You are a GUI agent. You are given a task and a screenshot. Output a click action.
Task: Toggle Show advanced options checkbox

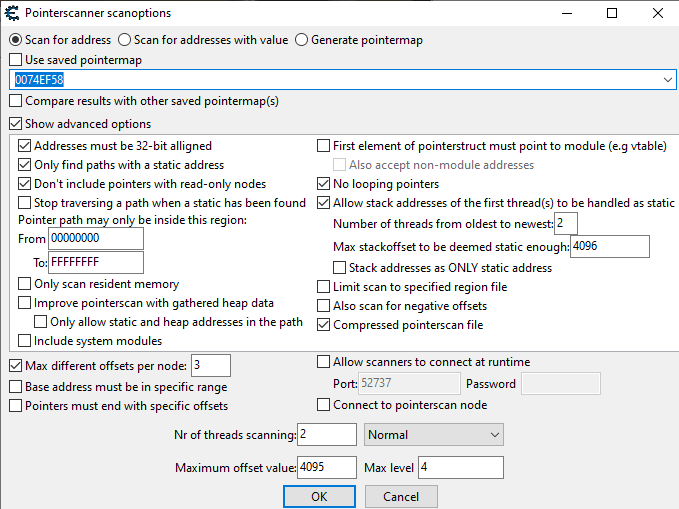pyautogui.click(x=16, y=124)
